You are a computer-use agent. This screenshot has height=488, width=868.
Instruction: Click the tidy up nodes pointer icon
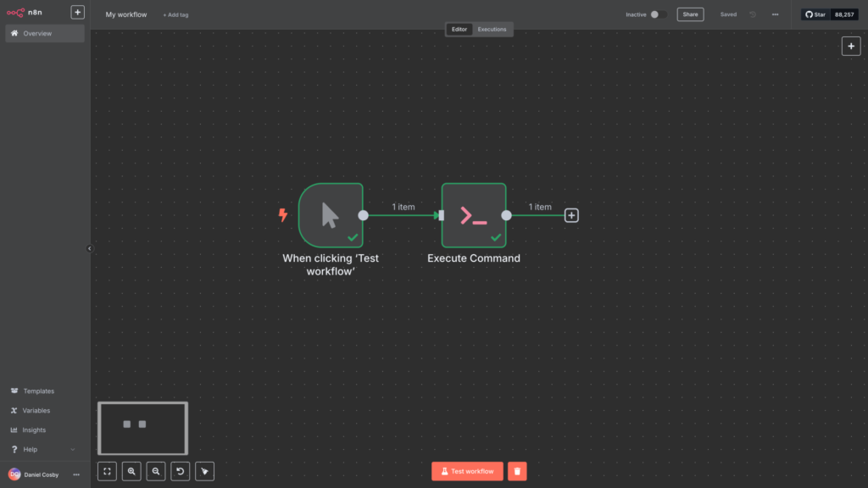pos(204,471)
